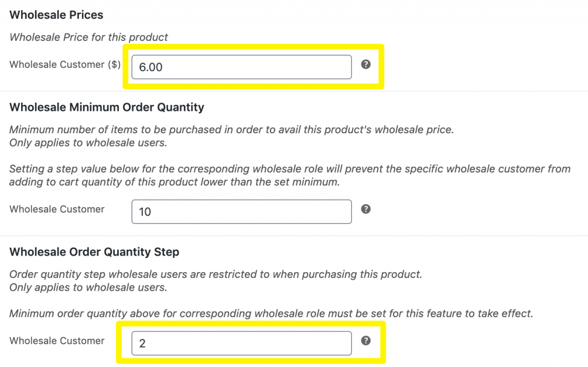Click the "Minimum order quantity above for corresponding" note

[272, 314]
